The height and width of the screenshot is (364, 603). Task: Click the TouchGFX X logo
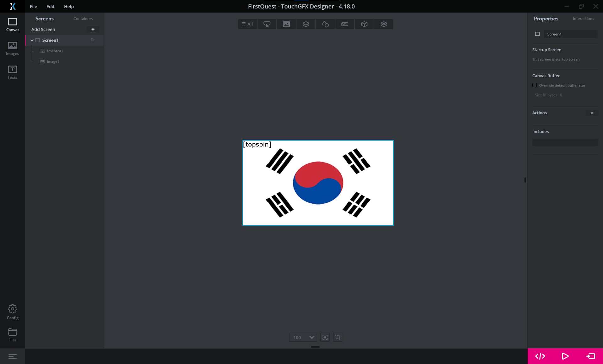point(13,6)
